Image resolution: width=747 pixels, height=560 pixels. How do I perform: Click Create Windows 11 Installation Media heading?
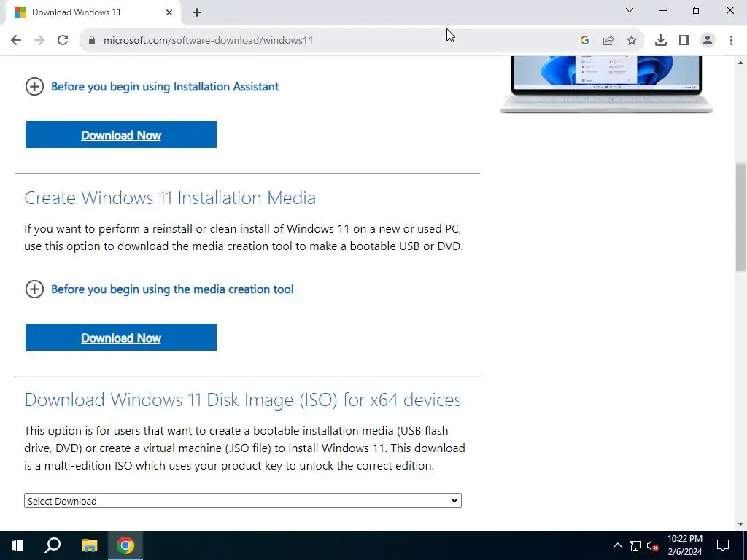point(170,198)
